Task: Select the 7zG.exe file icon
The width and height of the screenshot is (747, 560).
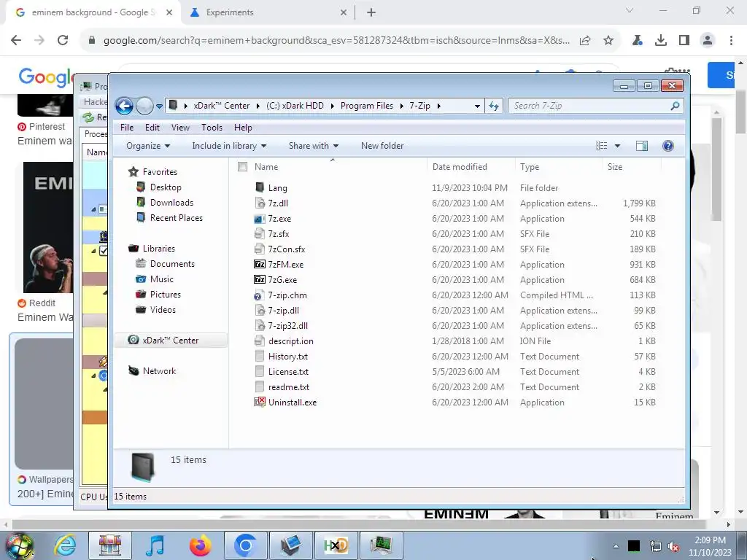Action: 259,279
